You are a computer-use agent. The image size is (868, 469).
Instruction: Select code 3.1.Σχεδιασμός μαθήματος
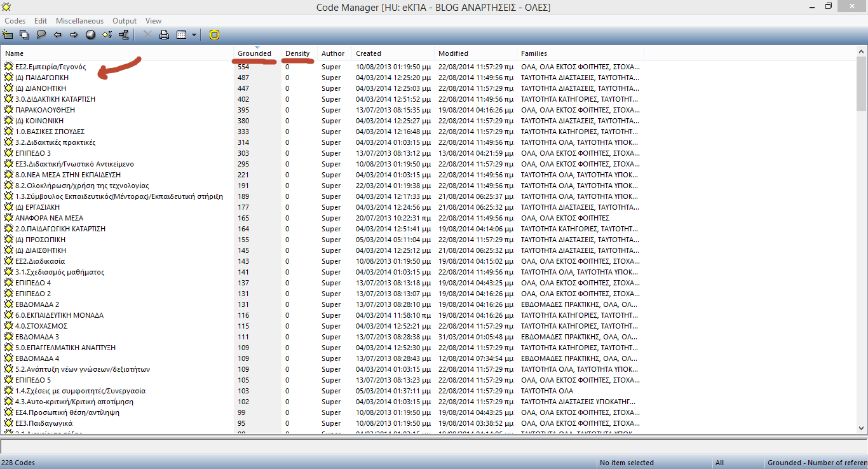click(60, 272)
